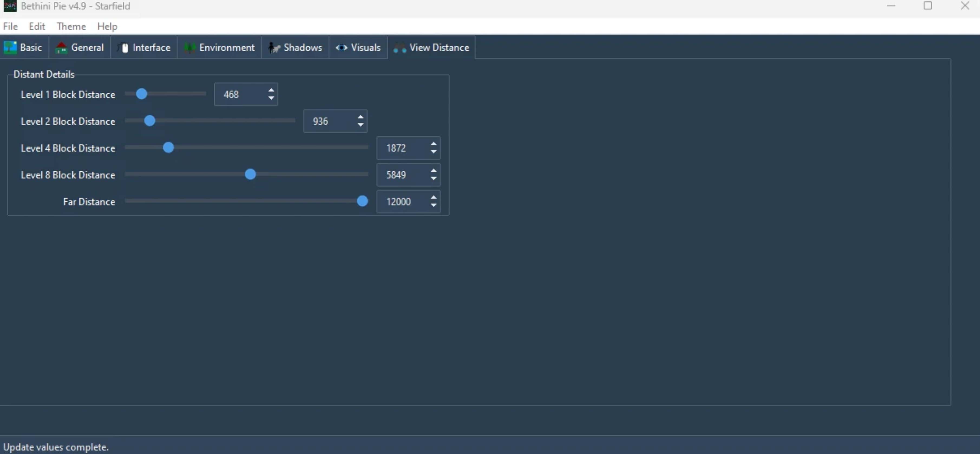
Task: Increase Level 1 Block Distance with up arrow
Action: pos(271,91)
